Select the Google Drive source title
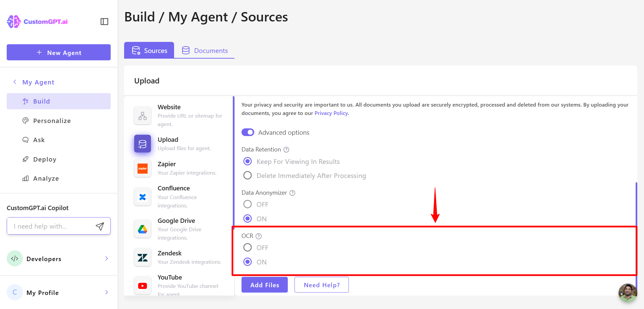Viewport: 644px width, 309px height. pos(176,221)
